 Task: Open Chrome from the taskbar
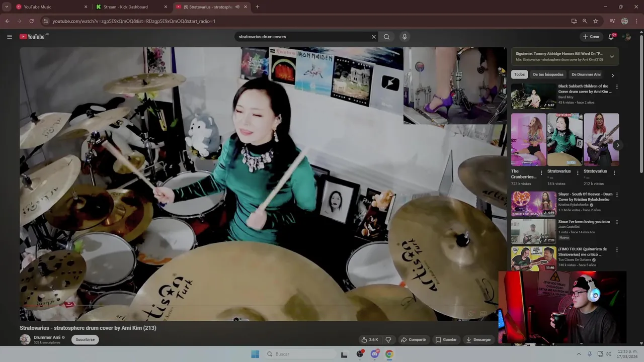[389, 354]
